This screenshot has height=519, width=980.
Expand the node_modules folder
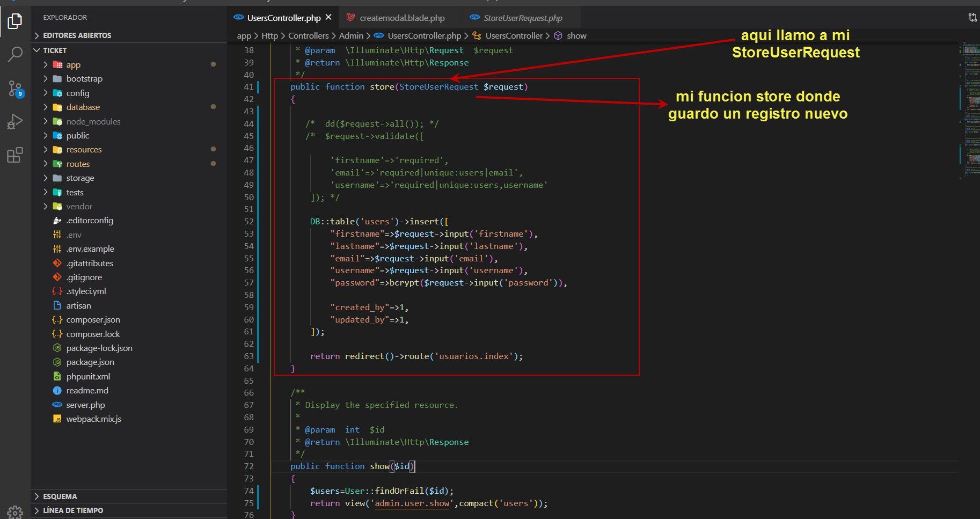[x=129, y=121]
